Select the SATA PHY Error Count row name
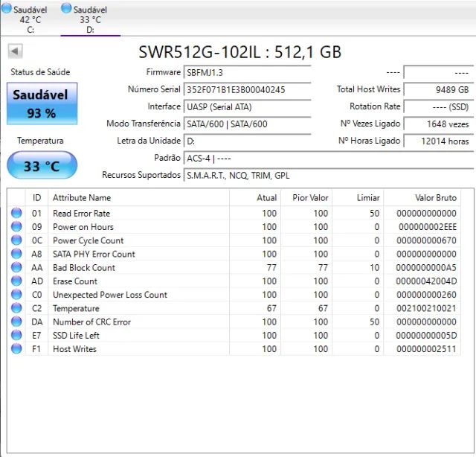476x457 pixels. [94, 254]
